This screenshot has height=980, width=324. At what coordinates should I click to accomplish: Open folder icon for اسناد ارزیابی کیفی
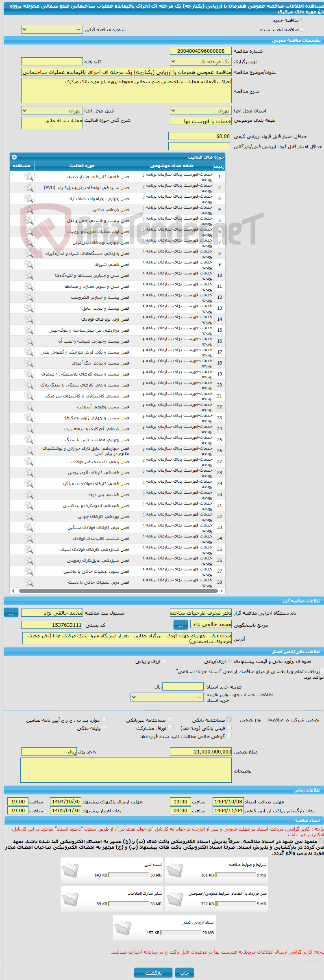point(122,928)
